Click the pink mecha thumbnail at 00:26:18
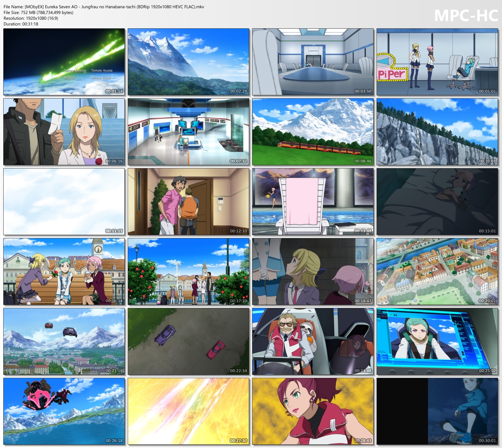Viewport: 502px width, 448px height. pos(64,411)
